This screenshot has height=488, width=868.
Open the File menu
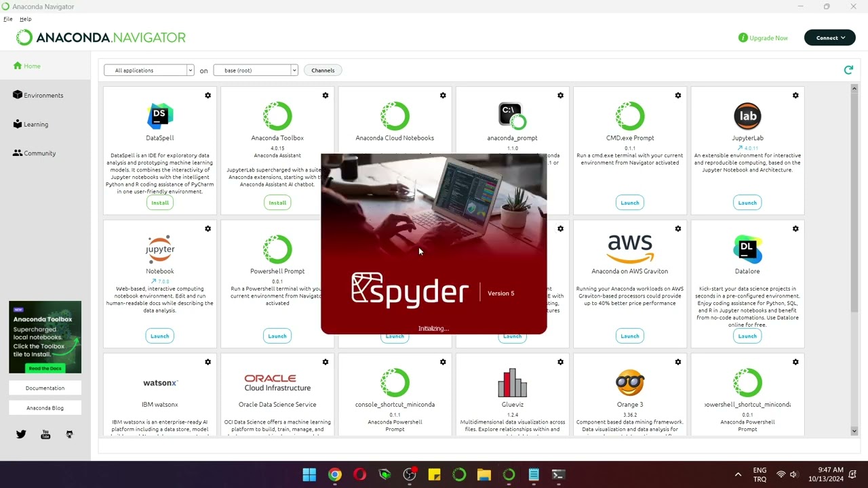(8, 19)
